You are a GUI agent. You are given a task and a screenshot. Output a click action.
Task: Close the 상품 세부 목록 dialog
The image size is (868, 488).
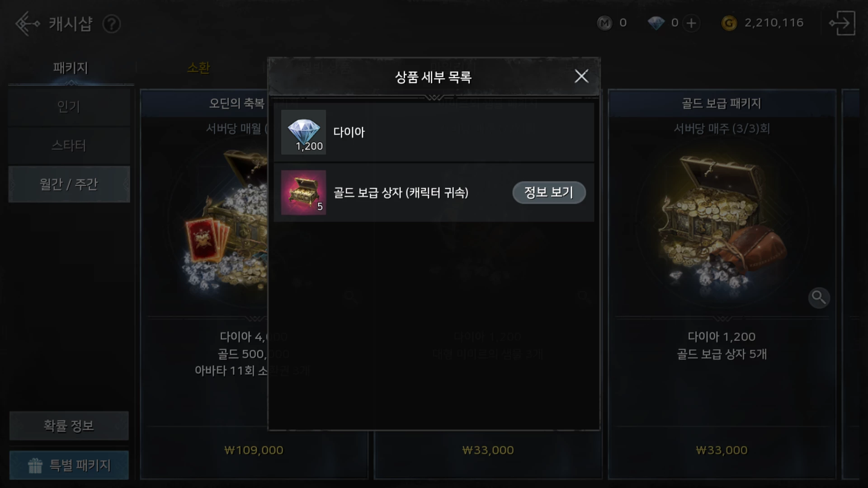[581, 76]
